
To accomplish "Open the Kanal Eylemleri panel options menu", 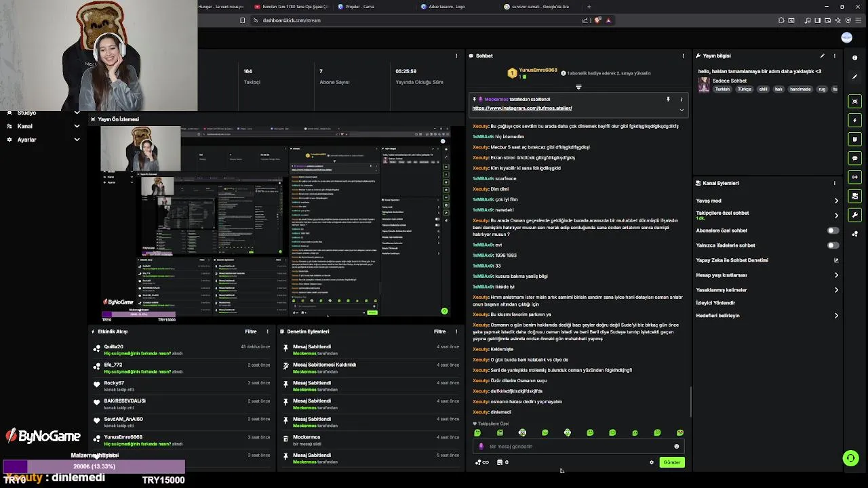I will click(x=835, y=183).
